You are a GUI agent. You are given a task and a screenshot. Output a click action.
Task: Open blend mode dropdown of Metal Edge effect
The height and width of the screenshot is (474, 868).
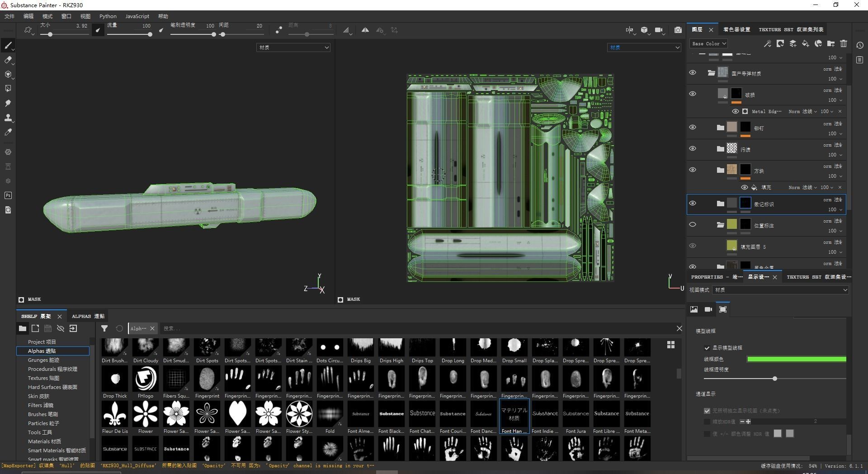coord(803,111)
